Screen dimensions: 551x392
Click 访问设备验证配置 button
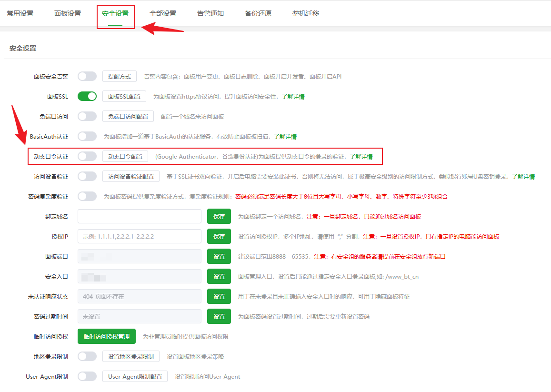click(131, 176)
